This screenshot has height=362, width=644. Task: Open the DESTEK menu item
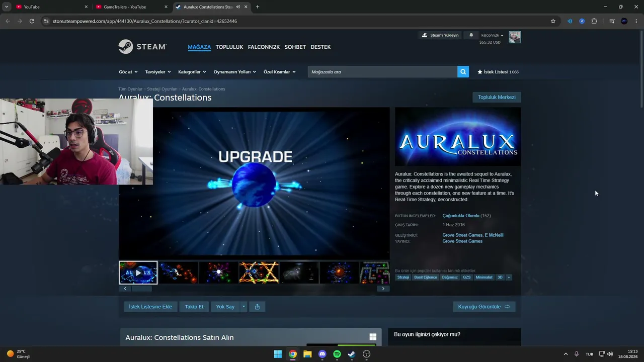(320, 47)
